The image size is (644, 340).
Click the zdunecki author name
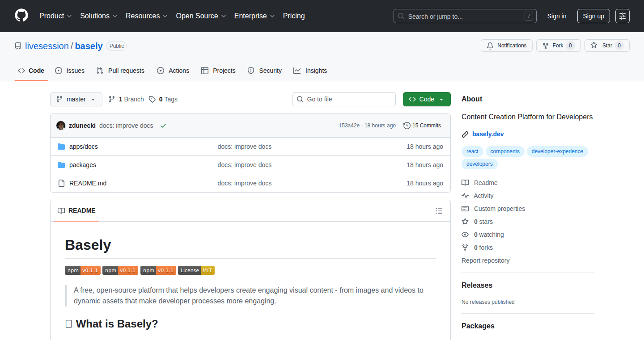pyautogui.click(x=82, y=126)
